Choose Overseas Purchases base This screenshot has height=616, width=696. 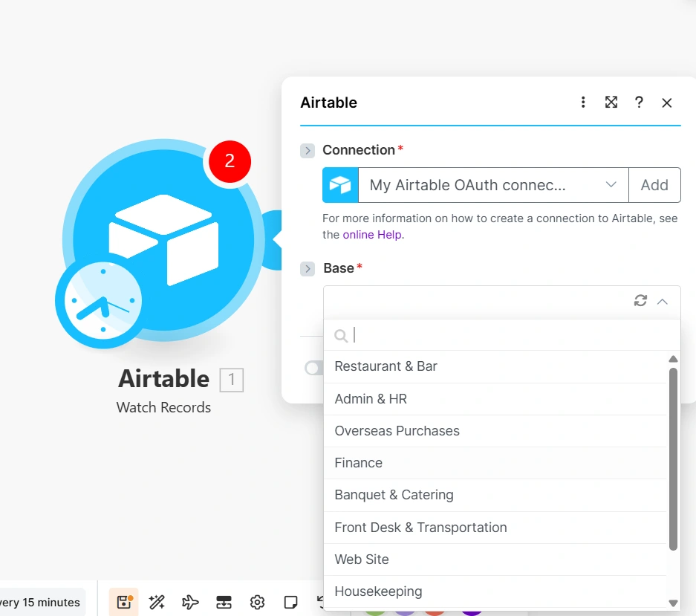click(495, 431)
